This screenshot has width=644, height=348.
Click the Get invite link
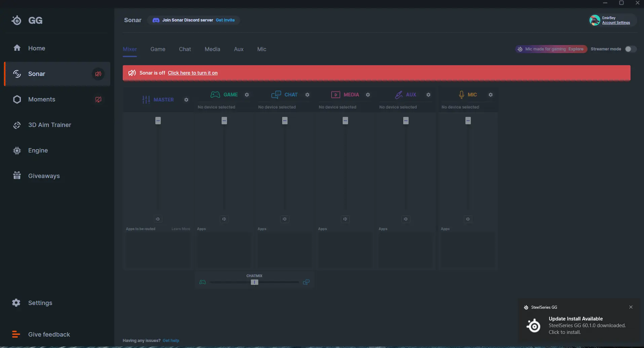(x=225, y=20)
